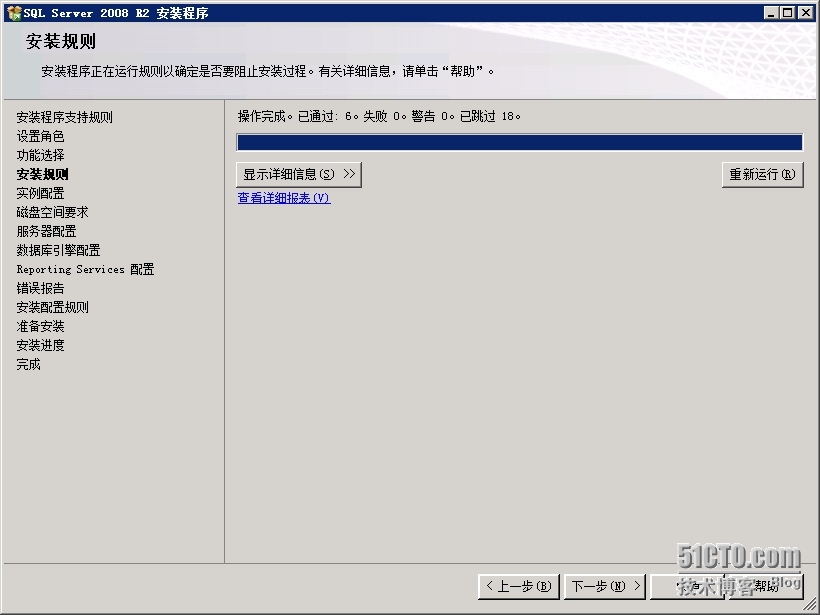The image size is (820, 615).
Task: Minimize the installer window
Action: coord(771,13)
